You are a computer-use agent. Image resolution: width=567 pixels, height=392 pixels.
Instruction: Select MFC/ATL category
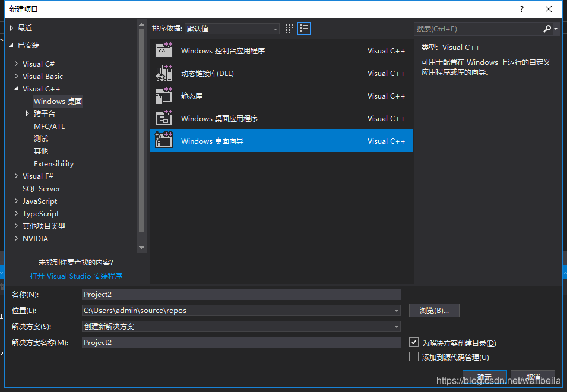[49, 126]
